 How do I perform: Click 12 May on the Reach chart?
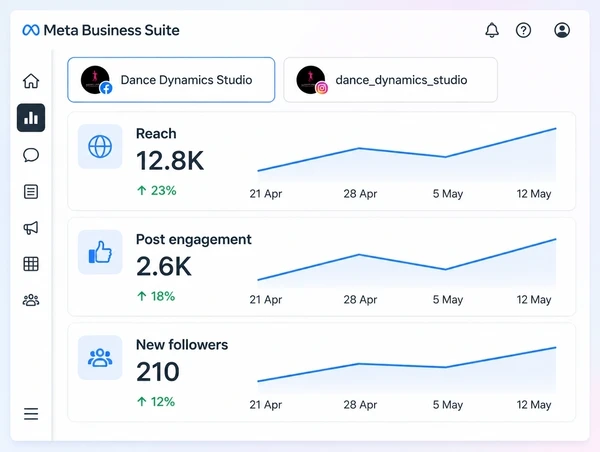pyautogui.click(x=534, y=194)
